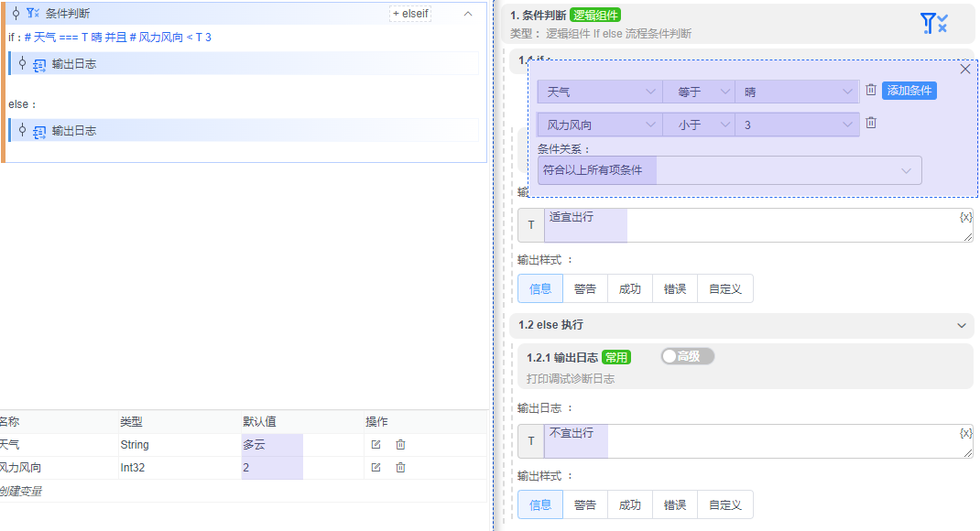Open the 天气 variable dropdown in the condition row
This screenshot has height=531, width=980.
click(600, 91)
